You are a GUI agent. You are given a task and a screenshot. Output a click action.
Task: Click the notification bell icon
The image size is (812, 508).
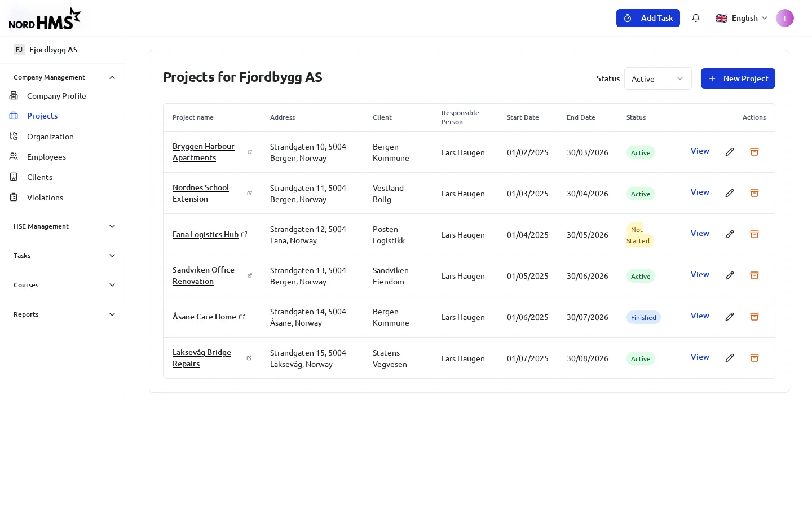tap(696, 18)
